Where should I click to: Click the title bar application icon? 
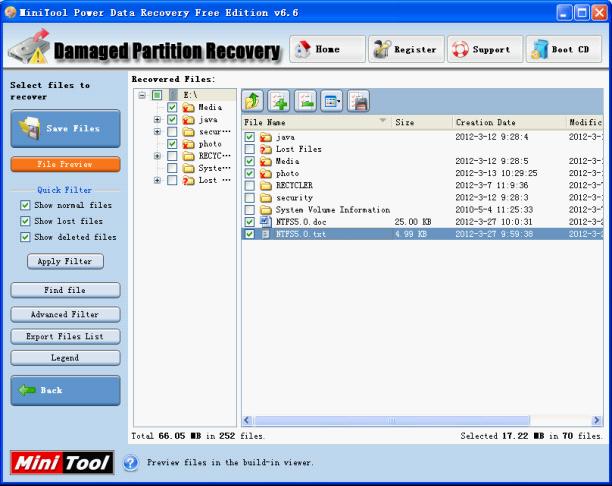pos(10,12)
